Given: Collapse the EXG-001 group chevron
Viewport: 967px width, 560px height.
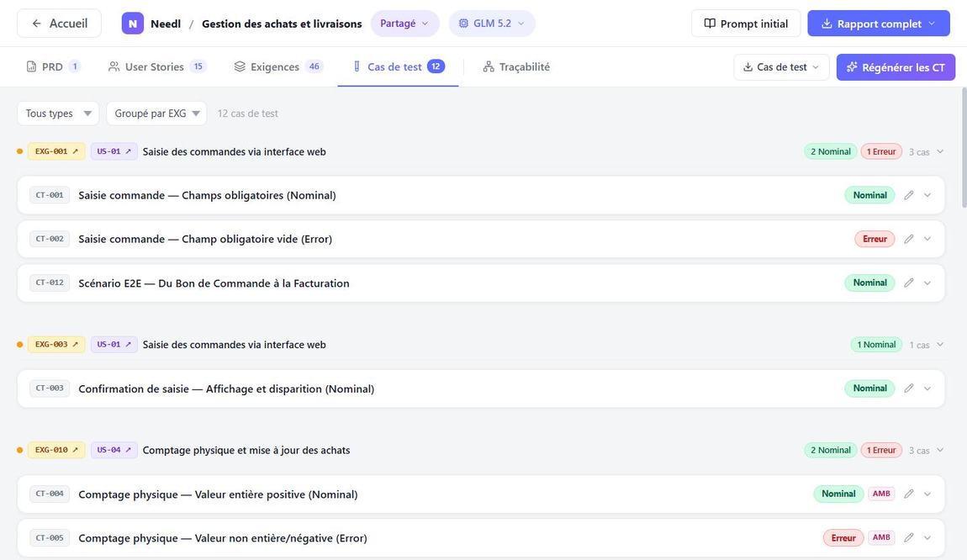Looking at the screenshot, I should pos(940,151).
